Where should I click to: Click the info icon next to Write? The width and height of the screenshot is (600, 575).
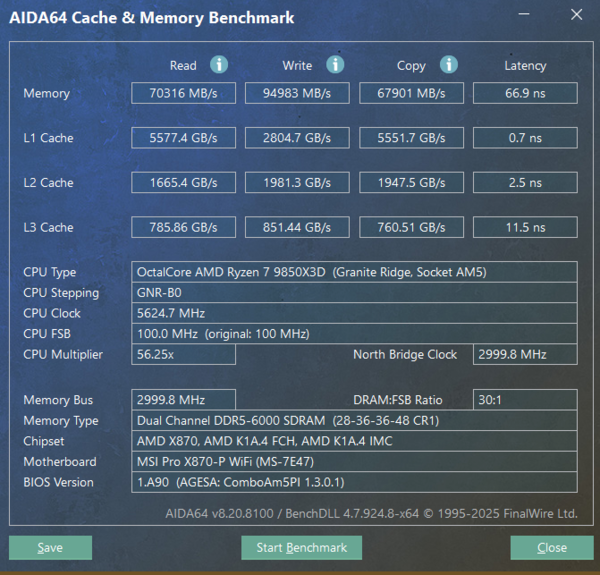coord(335,65)
